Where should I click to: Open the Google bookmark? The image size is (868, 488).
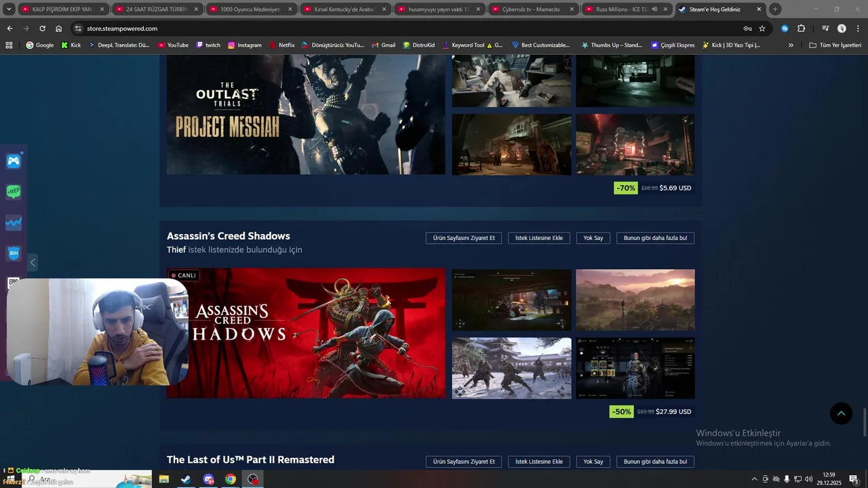[39, 45]
